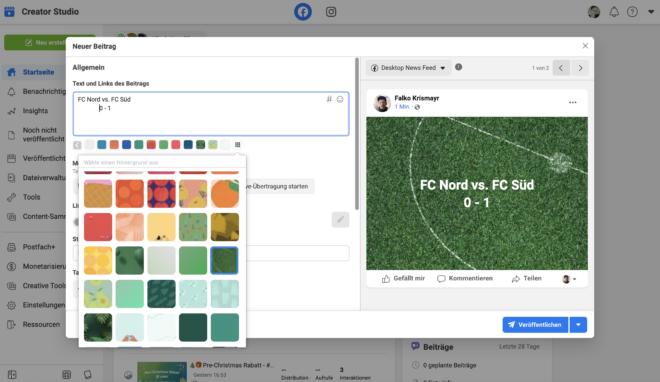Click the Pre-Christmas Rabatt post thumbnail
The width and height of the screenshot is (660, 382).
[x=162, y=371]
